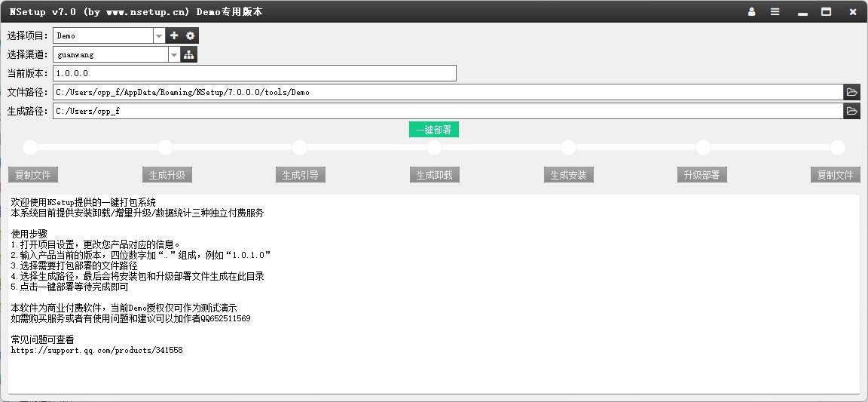868x402 pixels.
Task: Click the 文件路径 input field
Action: (x=448, y=92)
